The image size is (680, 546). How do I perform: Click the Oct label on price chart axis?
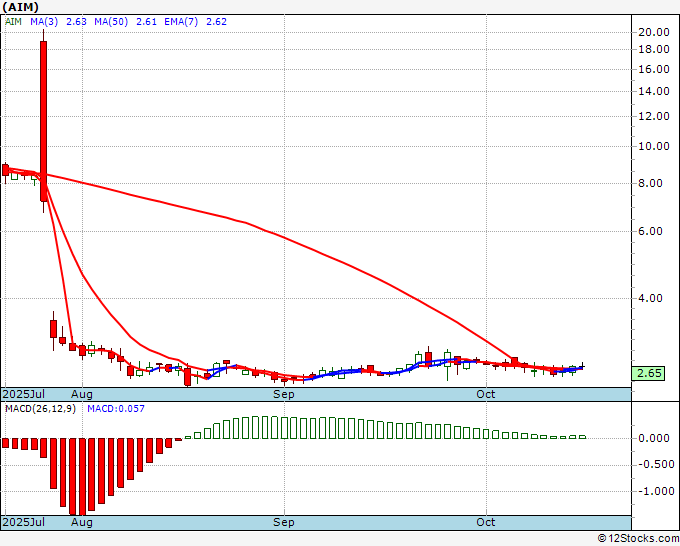click(x=485, y=394)
